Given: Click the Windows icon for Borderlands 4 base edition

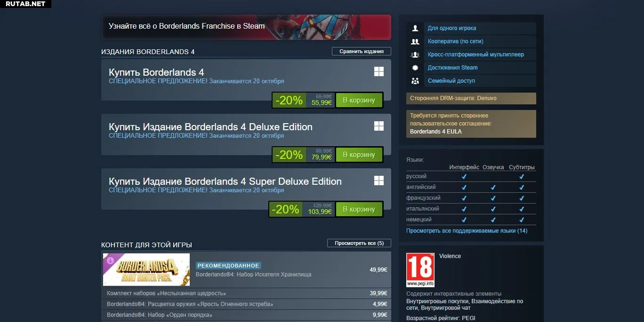Looking at the screenshot, I should point(379,71).
